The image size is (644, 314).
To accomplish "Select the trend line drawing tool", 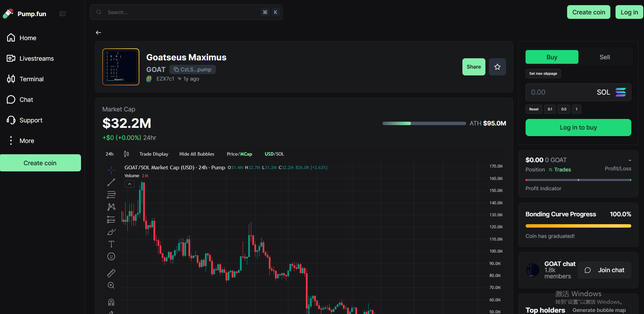I will (x=111, y=182).
